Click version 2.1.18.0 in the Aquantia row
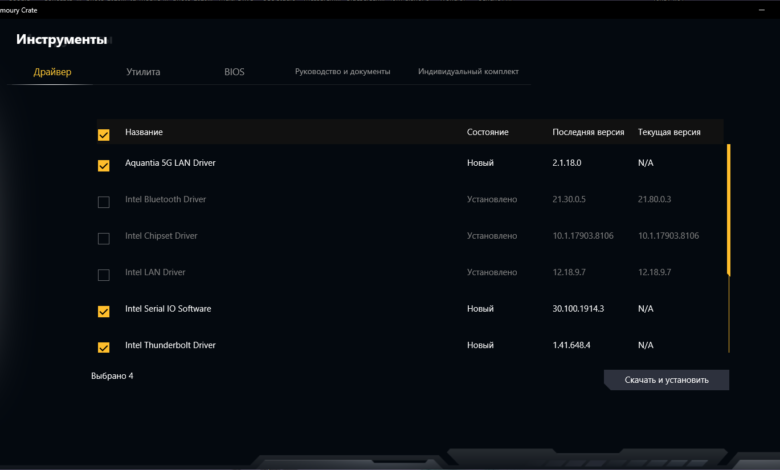Image resolution: width=780 pixels, height=470 pixels. [x=567, y=163]
